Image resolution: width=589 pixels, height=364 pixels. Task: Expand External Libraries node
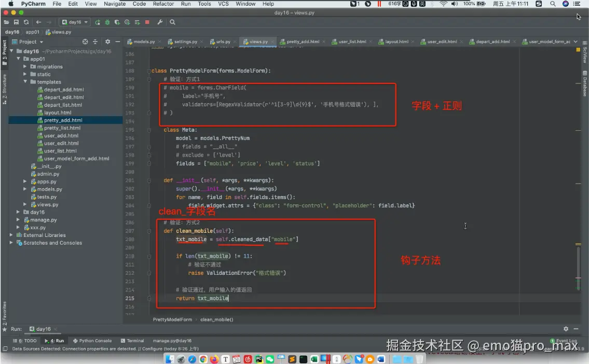coord(11,235)
